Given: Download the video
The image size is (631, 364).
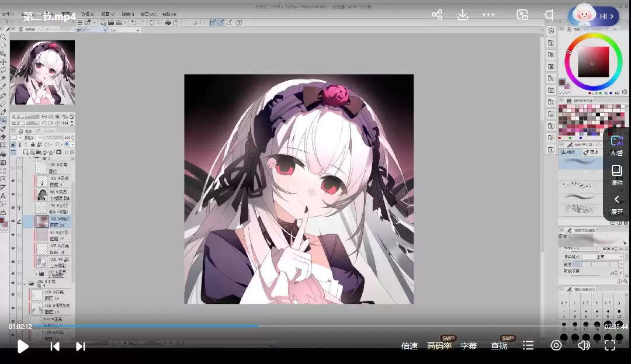Looking at the screenshot, I should (x=463, y=15).
